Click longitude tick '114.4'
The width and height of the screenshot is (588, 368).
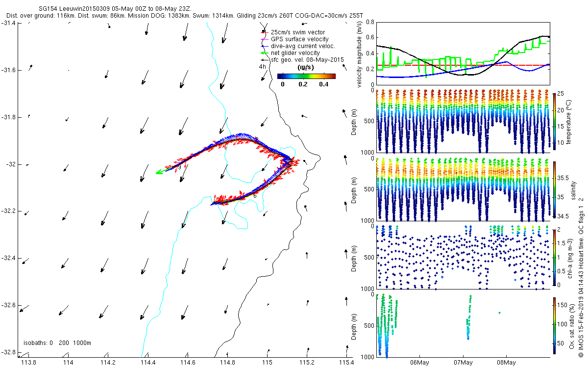[147, 363]
